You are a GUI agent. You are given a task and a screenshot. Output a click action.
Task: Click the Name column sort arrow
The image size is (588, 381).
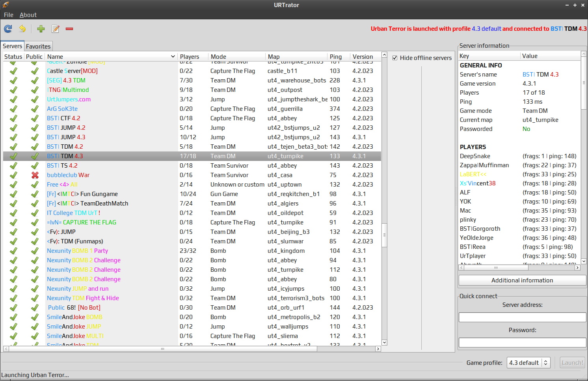click(x=173, y=57)
